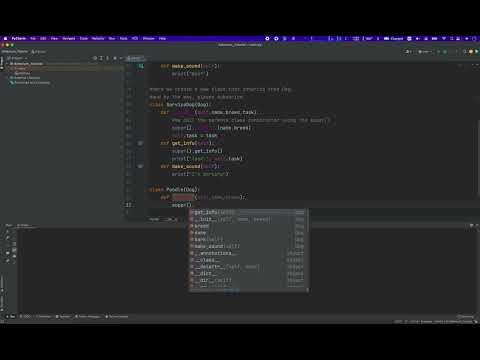The width and height of the screenshot is (480, 360).
Task: Open the Python Console tool window tab
Action: (x=117, y=316)
